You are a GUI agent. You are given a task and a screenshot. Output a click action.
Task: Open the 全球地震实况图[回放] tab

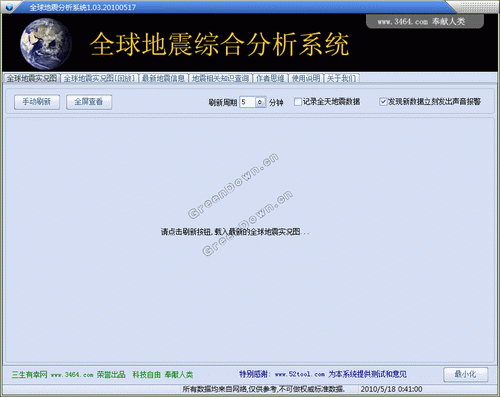pyautogui.click(x=100, y=79)
